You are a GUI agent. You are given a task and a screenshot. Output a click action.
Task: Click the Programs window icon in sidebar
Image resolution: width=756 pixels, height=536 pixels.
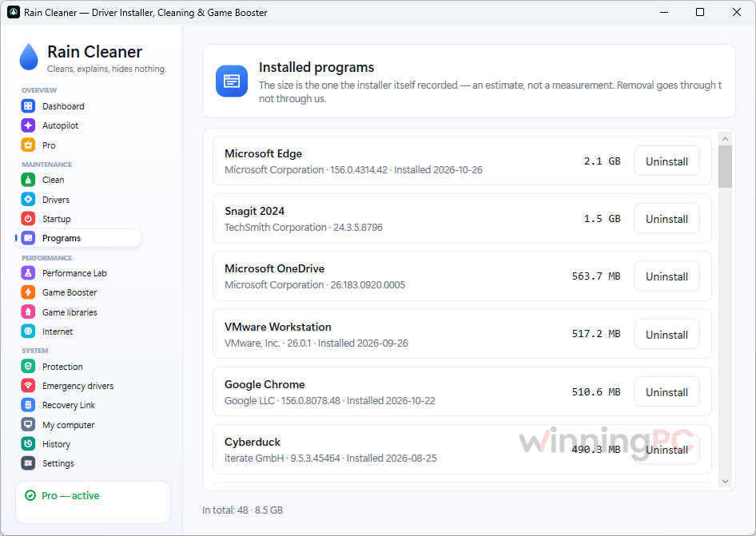coord(28,238)
